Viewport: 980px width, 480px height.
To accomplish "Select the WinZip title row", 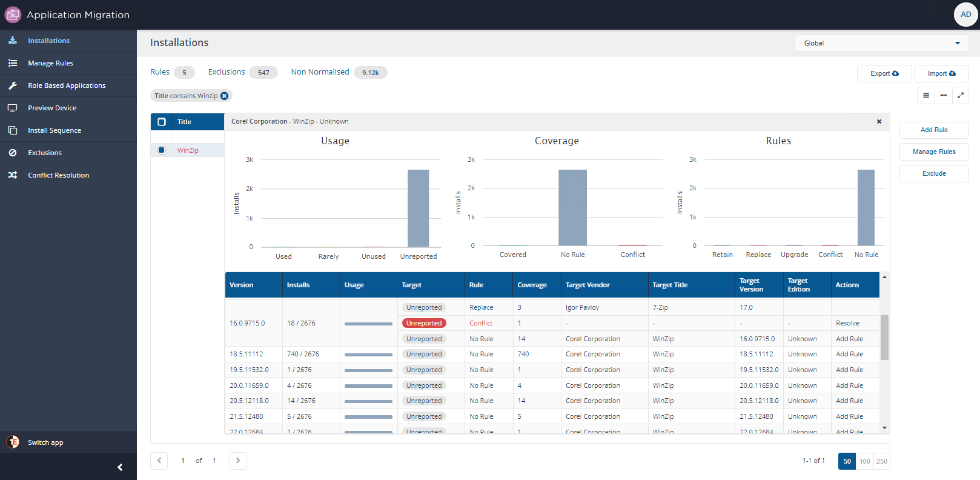I will pyautogui.click(x=188, y=150).
